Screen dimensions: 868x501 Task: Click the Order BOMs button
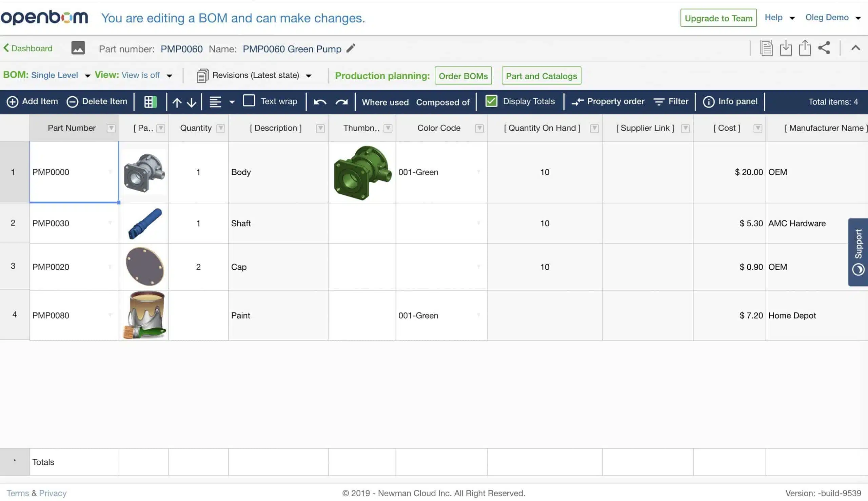click(x=463, y=76)
